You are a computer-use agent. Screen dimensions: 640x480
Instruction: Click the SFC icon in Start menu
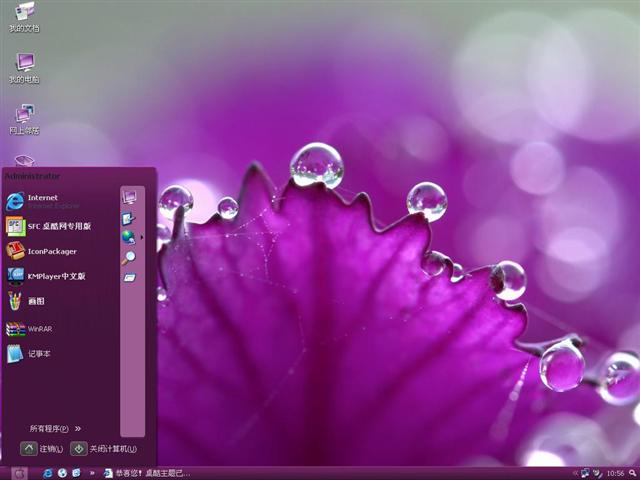pos(16,226)
